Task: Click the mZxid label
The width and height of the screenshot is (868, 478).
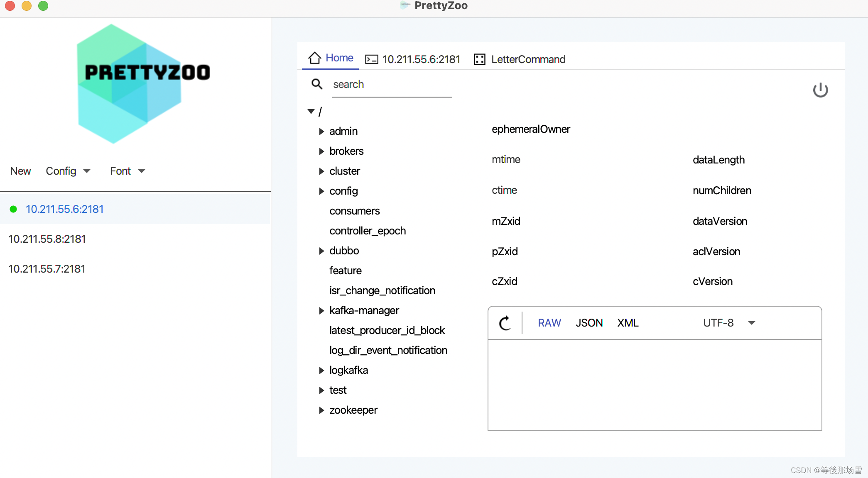Action: point(506,221)
